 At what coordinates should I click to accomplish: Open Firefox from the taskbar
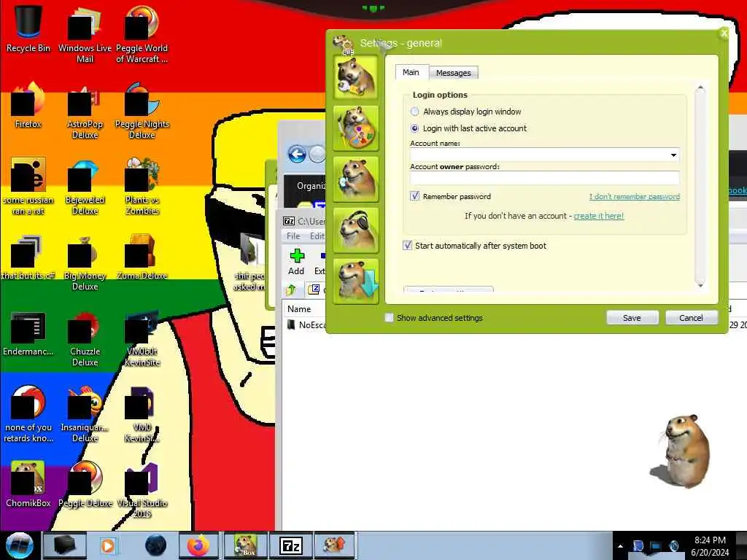198,545
